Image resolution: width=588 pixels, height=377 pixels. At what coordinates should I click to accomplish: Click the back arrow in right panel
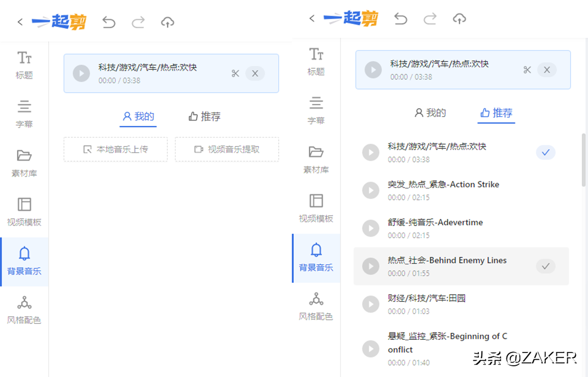click(x=312, y=18)
